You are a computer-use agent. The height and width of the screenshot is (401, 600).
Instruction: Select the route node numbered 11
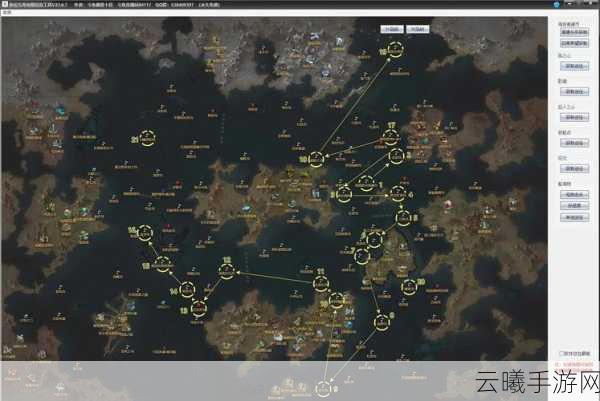[321, 284]
